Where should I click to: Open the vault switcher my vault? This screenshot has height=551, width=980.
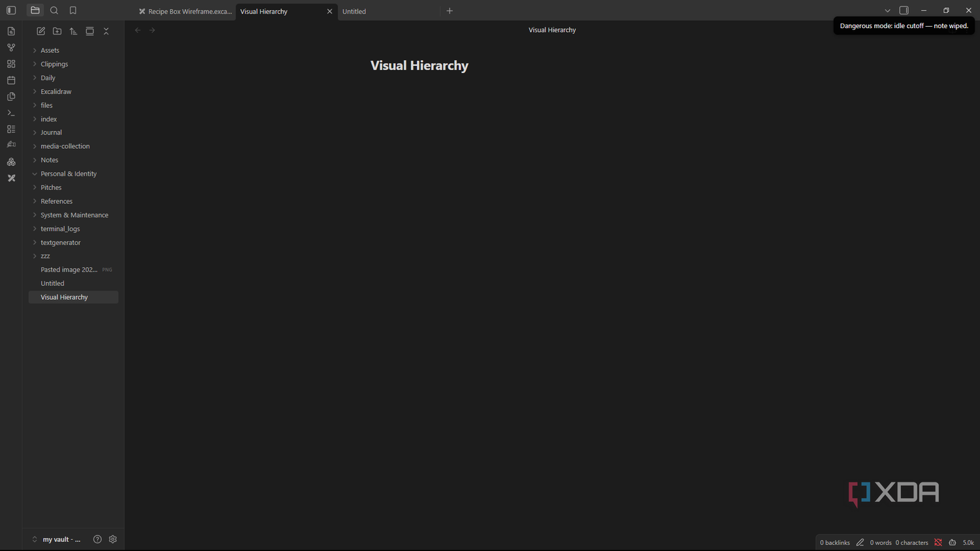56,539
